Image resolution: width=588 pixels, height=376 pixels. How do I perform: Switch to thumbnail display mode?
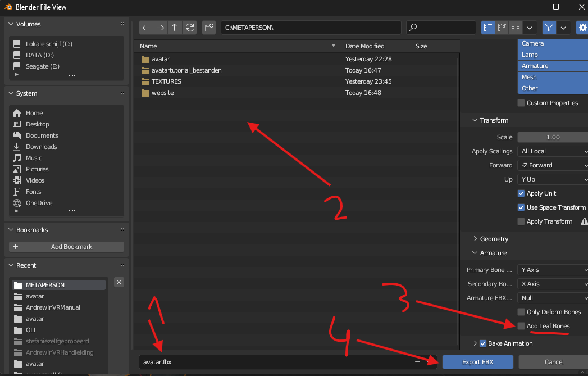point(516,28)
